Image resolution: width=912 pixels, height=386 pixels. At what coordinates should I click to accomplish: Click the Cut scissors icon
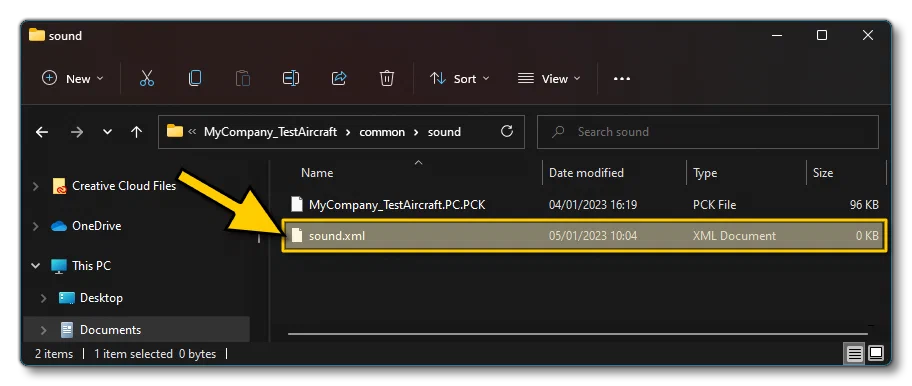tap(147, 78)
